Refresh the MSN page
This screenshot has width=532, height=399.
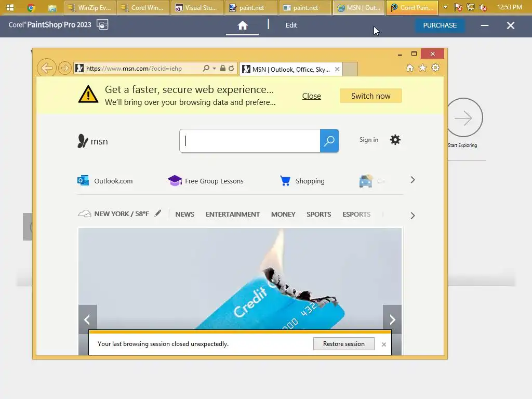[x=231, y=68]
